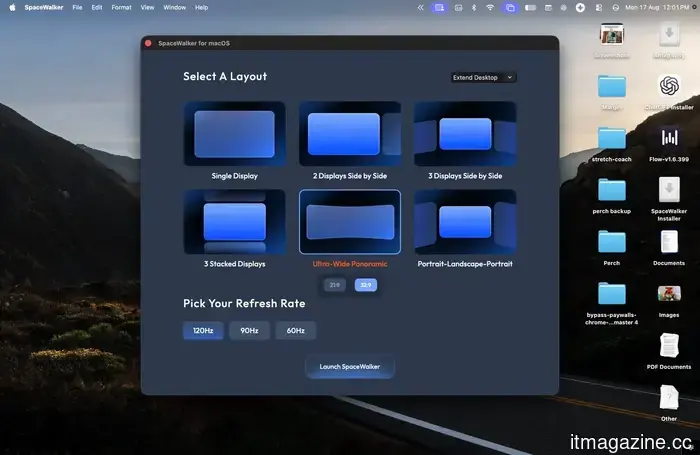Open the SpaceWalker app menu
Viewport: 700px width, 455px height.
pos(44,7)
